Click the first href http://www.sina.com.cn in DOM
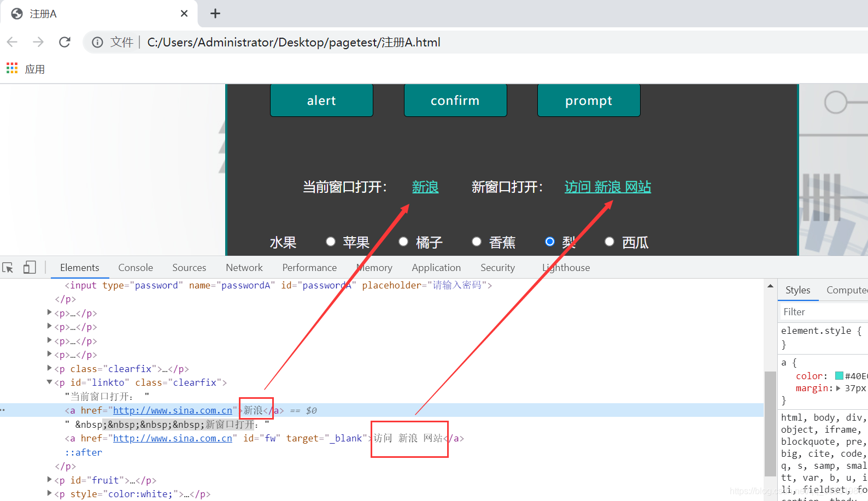 click(x=173, y=410)
